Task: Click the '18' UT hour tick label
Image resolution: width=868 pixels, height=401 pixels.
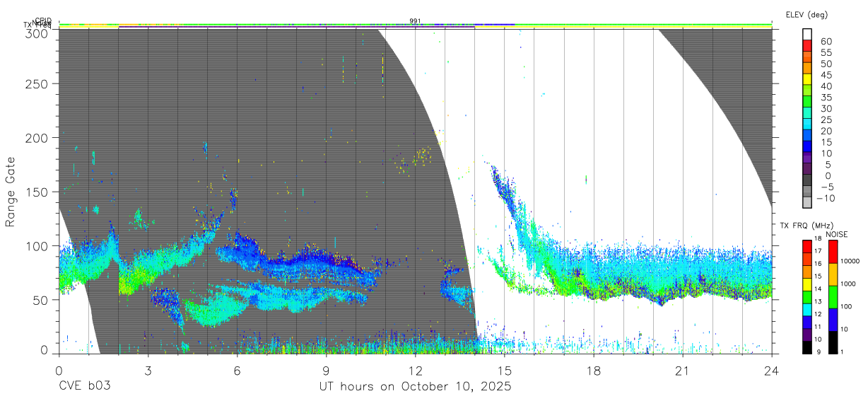Action: coord(593,371)
